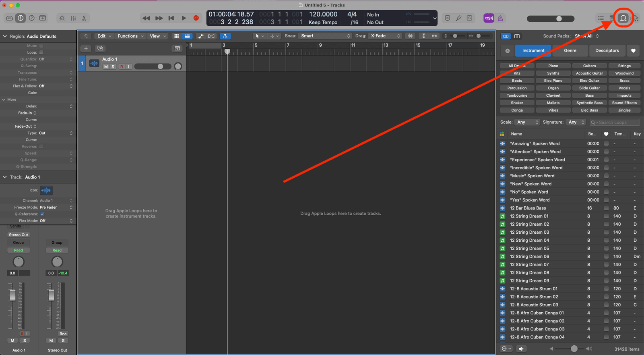Click the Rewind transport button

[x=146, y=18]
